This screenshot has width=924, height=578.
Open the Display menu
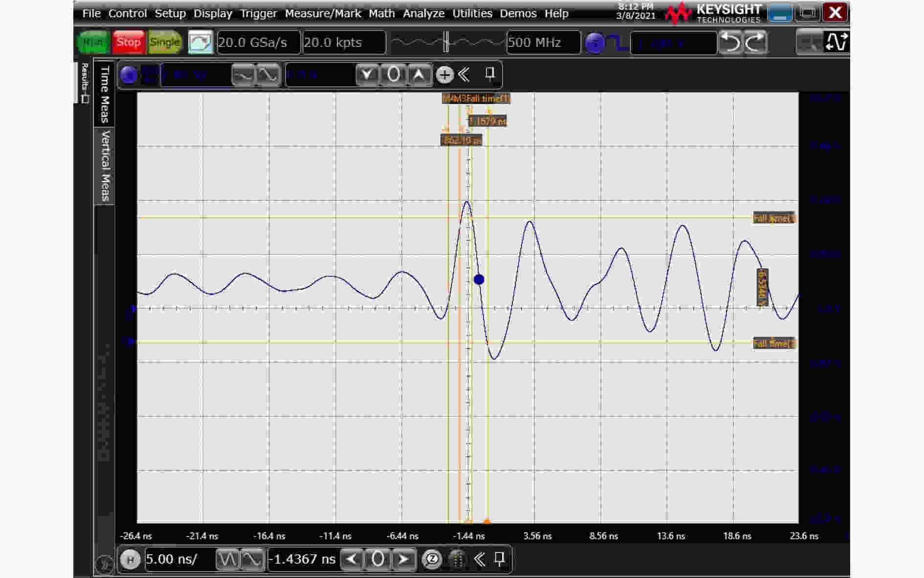tap(213, 13)
